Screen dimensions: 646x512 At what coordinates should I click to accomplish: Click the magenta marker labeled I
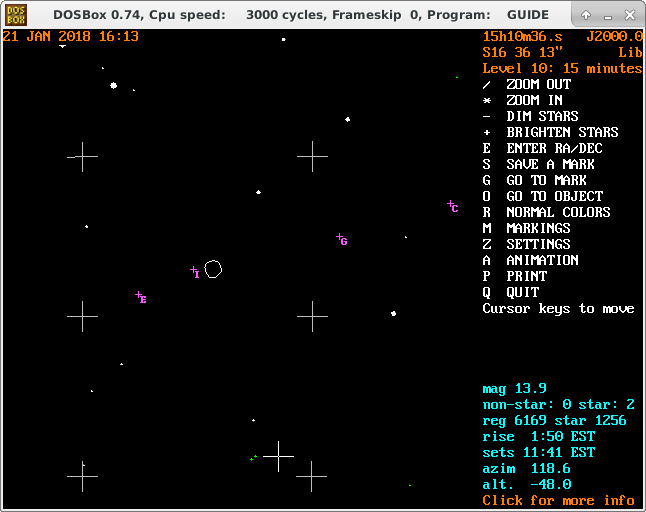coord(194,270)
